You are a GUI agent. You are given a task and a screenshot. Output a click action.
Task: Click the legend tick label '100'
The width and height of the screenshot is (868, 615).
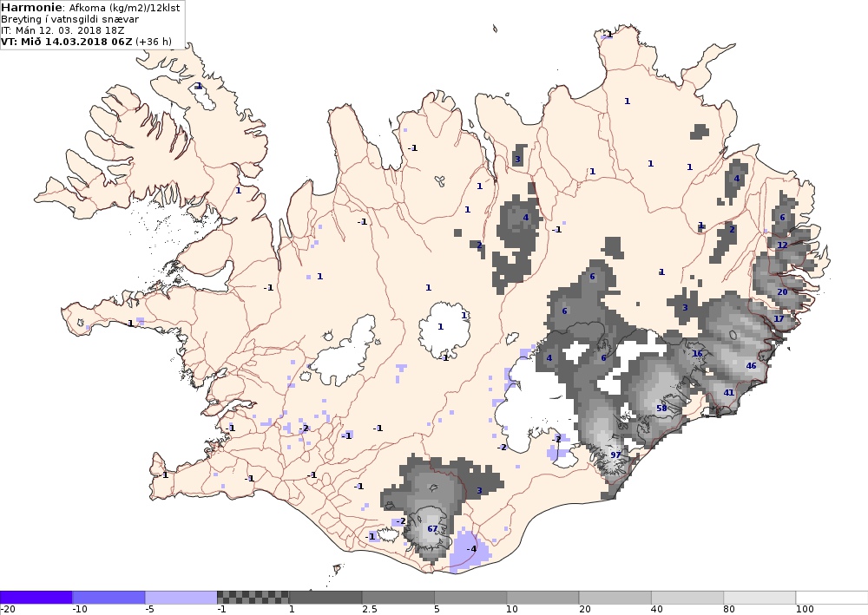tap(805, 610)
